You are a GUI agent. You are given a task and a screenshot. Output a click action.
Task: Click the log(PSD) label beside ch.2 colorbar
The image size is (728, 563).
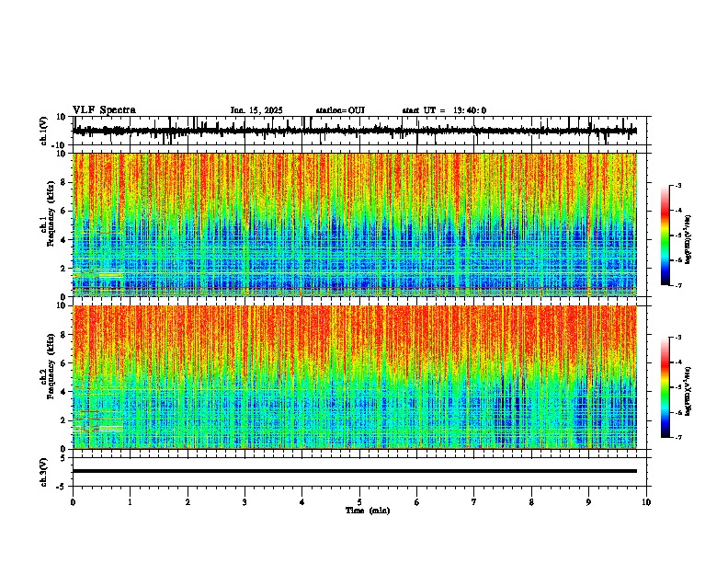click(x=688, y=392)
